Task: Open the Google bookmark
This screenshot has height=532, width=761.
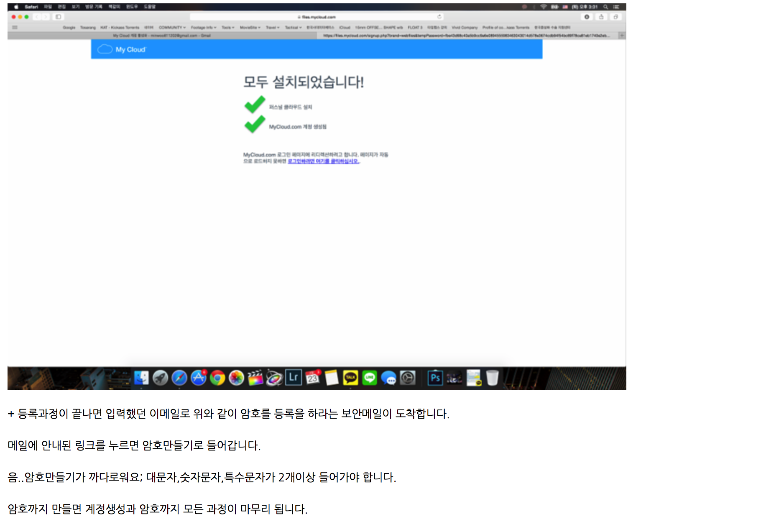Action: coord(69,28)
